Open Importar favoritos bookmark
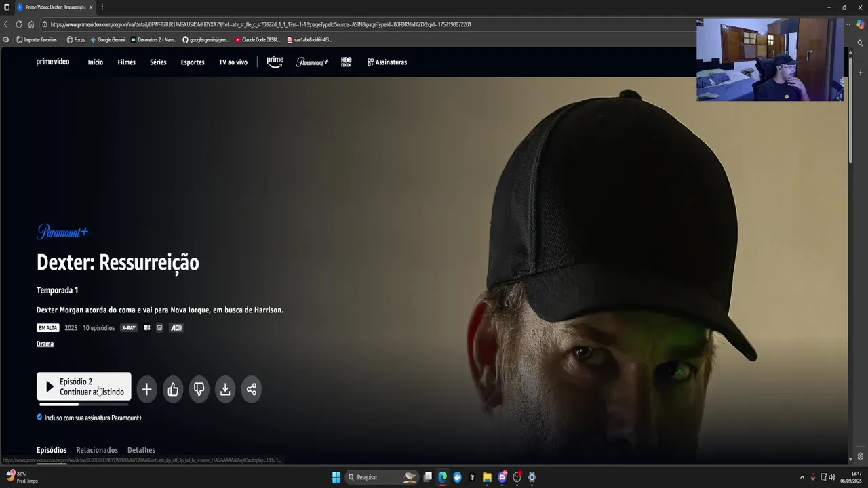Screen dimensions: 868x488 pos(37,40)
